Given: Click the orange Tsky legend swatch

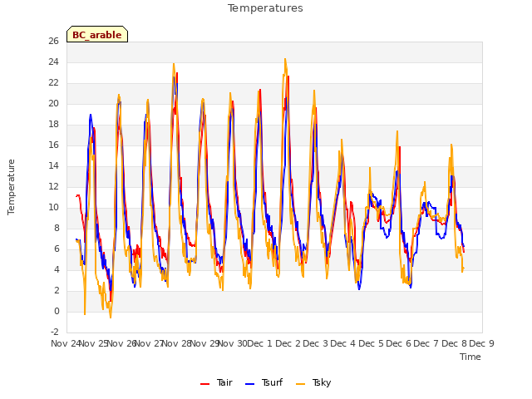Looking at the screenshot, I should click(301, 384).
